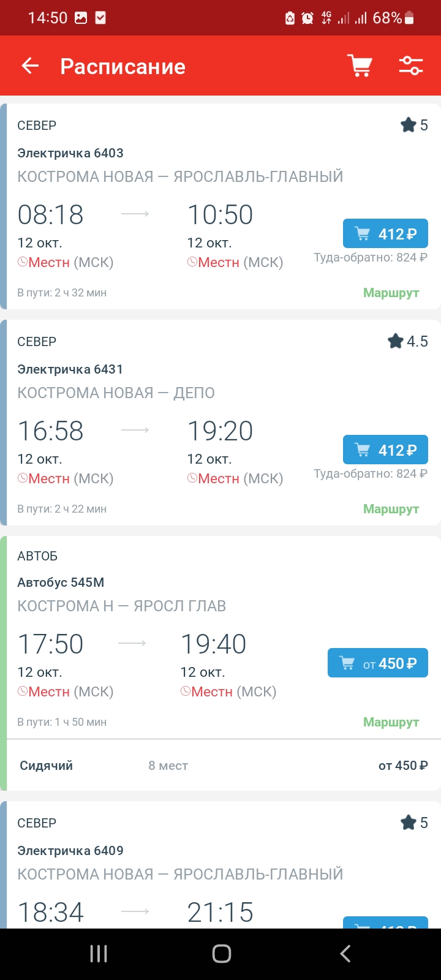Image resolution: width=441 pixels, height=980 pixels.
Task: Select Автобус 545М КОСТРОМА Н route title
Action: tap(121, 606)
